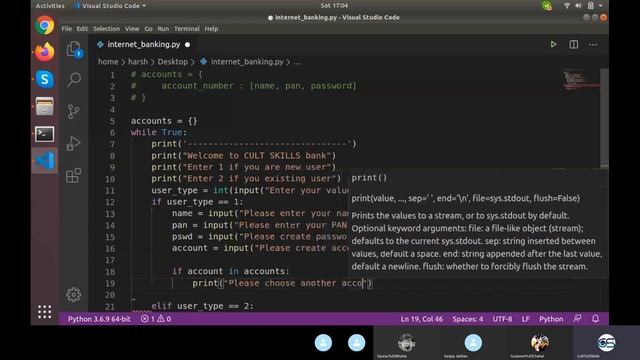Launch Google Chrome from the dock
The height and width of the screenshot is (360, 640).
tap(44, 25)
